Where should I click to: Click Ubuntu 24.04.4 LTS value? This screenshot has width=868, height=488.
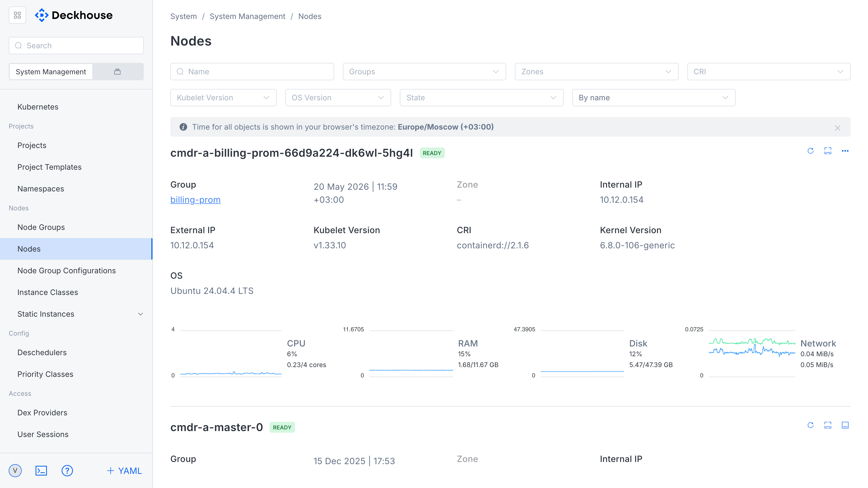[212, 291]
